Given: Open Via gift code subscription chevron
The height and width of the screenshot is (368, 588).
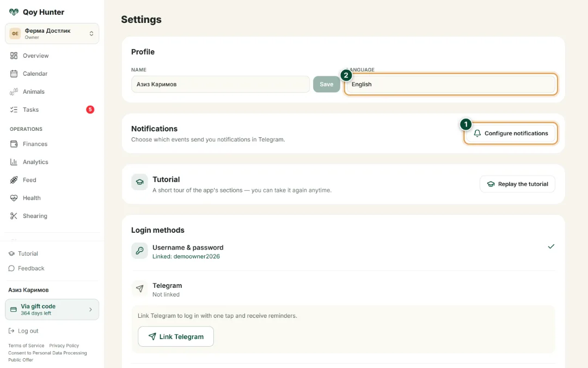Looking at the screenshot, I should click(x=90, y=310).
